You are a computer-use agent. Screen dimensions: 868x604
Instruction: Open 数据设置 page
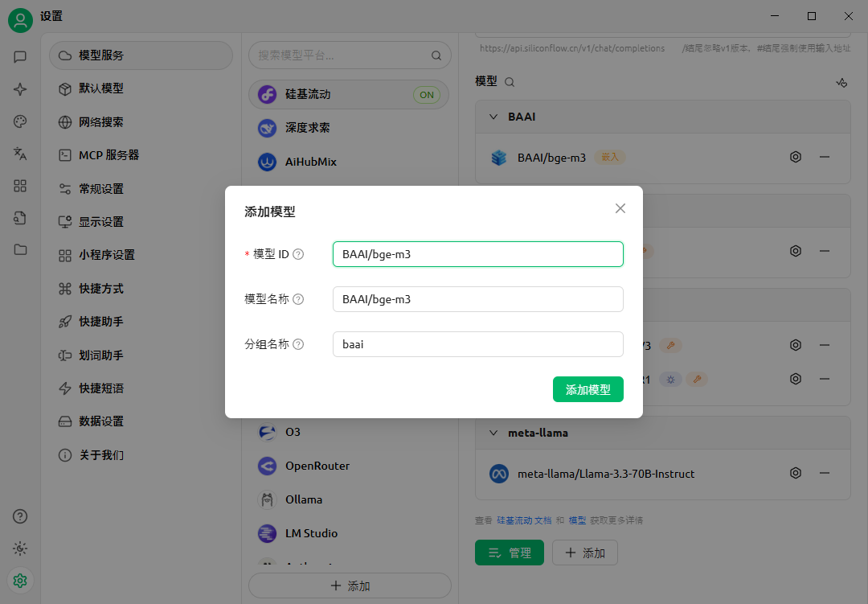point(141,421)
